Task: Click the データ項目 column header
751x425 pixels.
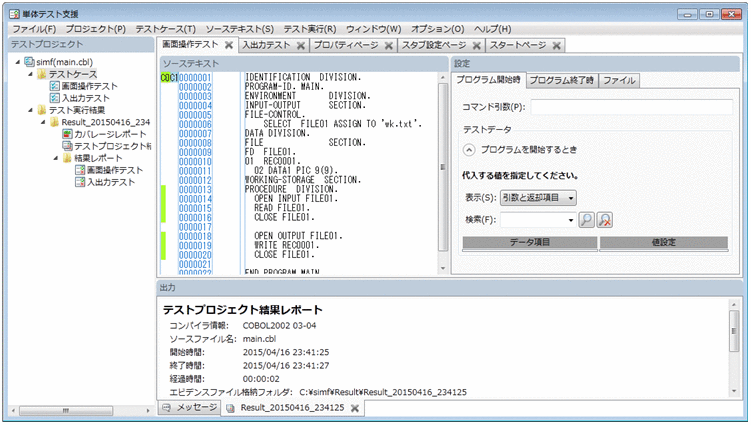Action: pos(530,242)
